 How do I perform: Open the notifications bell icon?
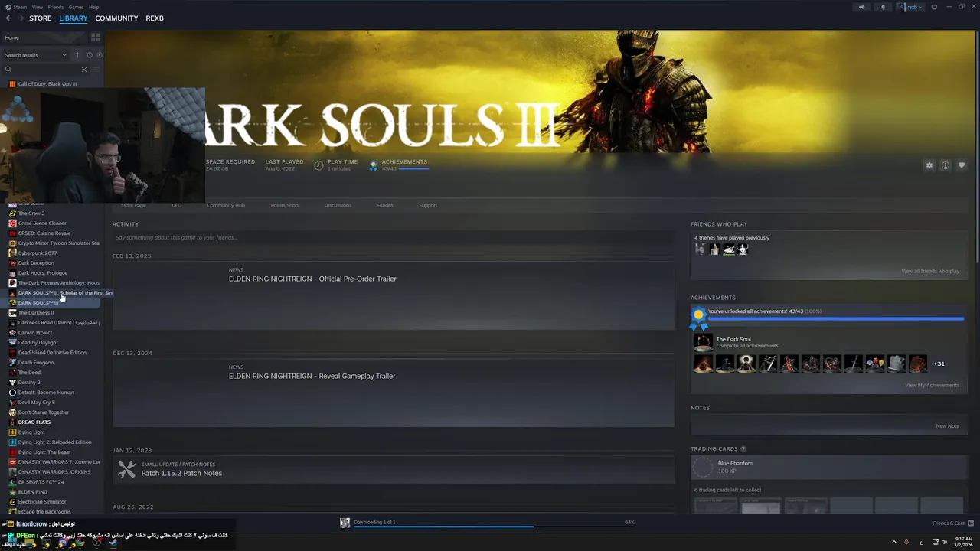point(883,7)
